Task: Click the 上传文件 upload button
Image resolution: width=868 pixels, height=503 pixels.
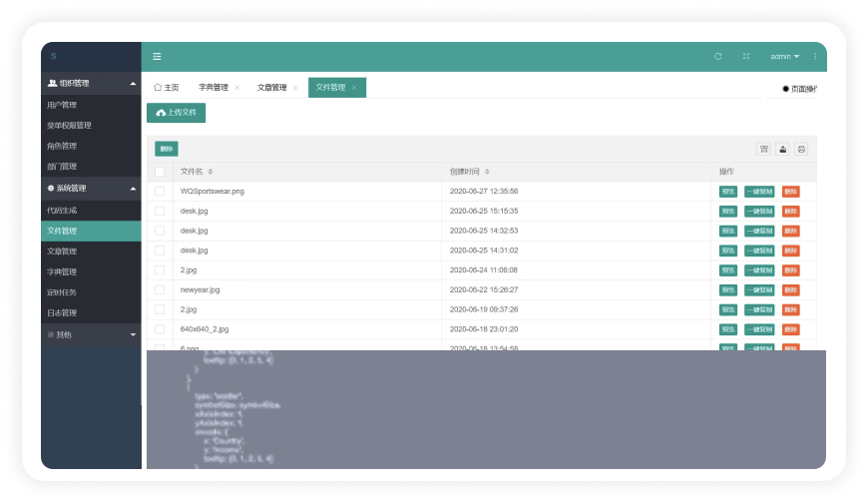Action: pos(176,113)
